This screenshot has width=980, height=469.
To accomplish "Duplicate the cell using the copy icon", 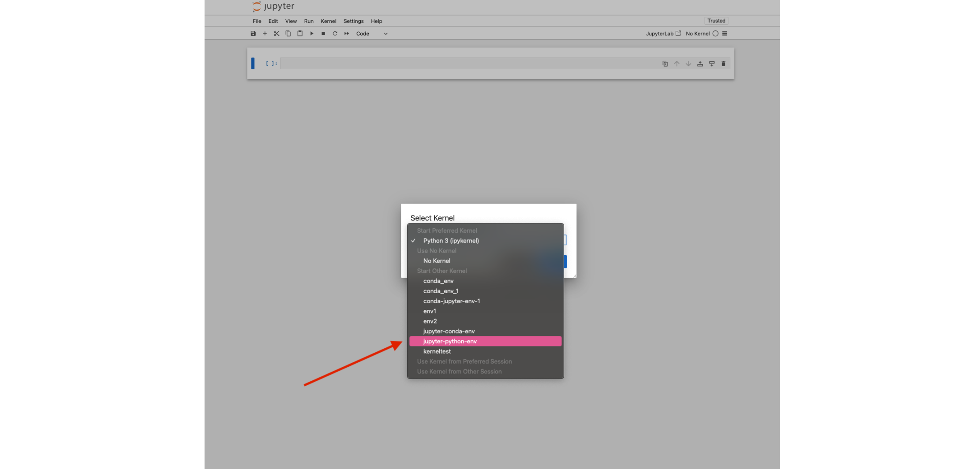I will [665, 64].
